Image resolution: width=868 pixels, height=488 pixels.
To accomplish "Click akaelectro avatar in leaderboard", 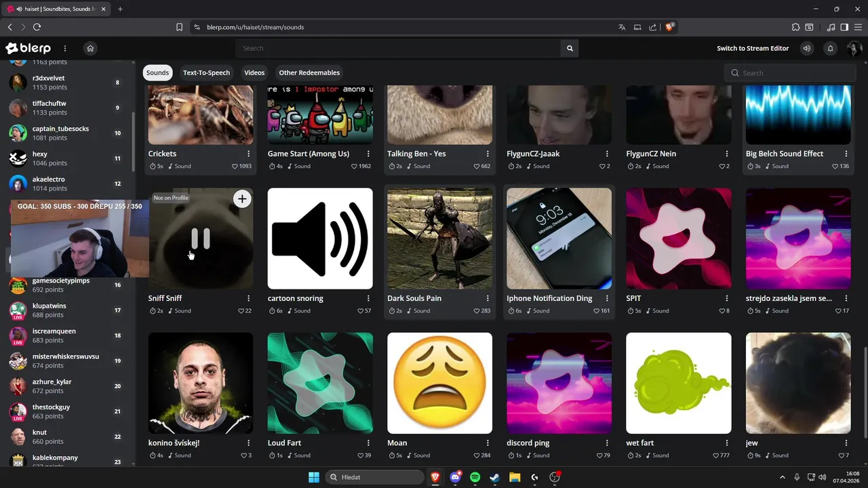I will (x=18, y=184).
